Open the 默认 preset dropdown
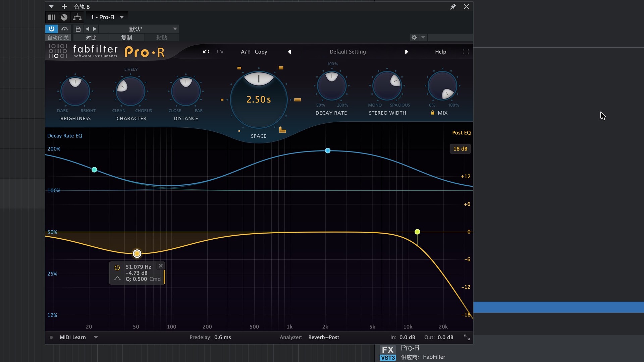Viewport: 644px width, 362px height. click(175, 29)
